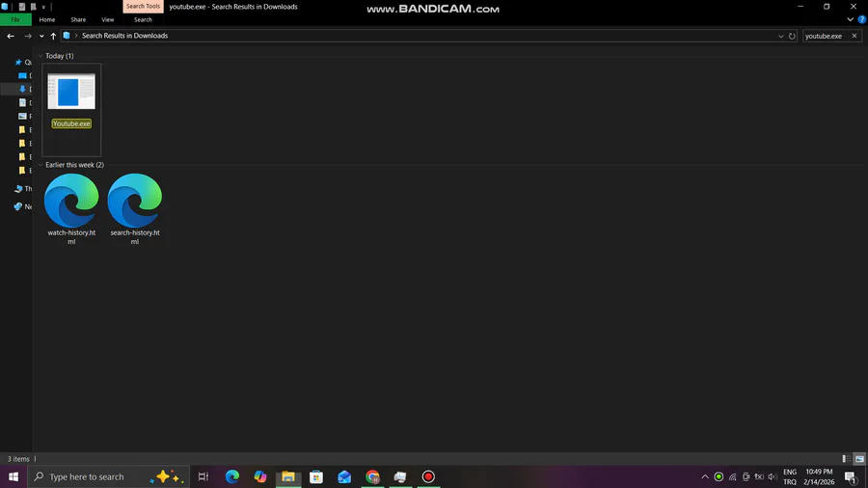This screenshot has width=868, height=488.
Task: Click the Refresh button in address bar
Action: pyautogui.click(x=792, y=36)
